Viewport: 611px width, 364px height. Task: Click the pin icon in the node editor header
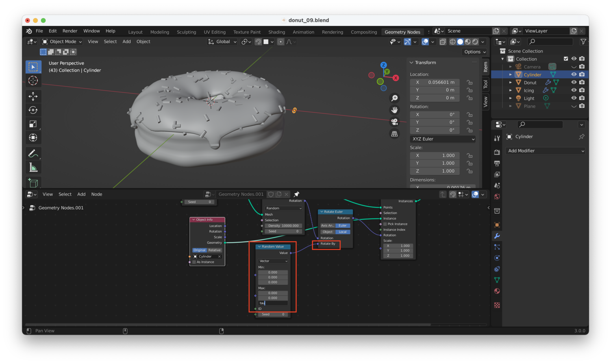(x=296, y=194)
